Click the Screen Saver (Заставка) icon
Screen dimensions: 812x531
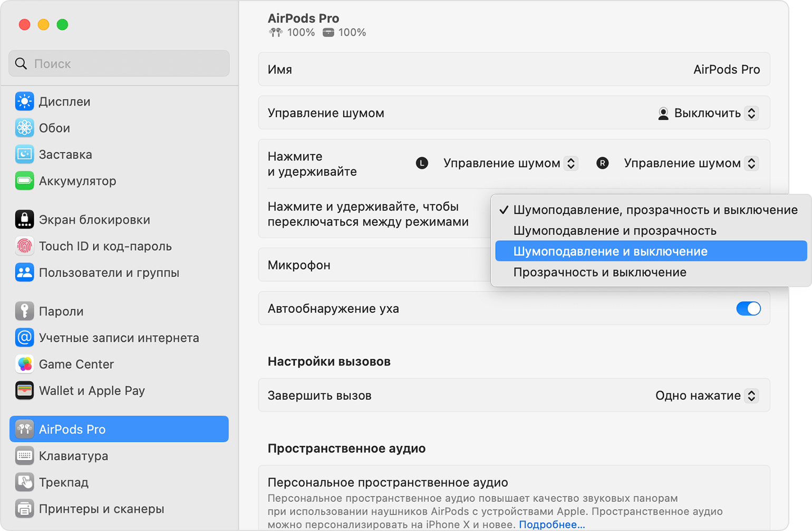tap(24, 154)
